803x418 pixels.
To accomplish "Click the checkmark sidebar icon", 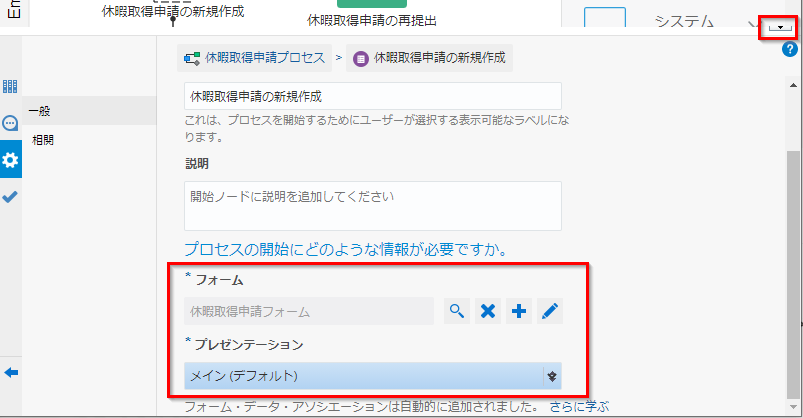I will coord(11,197).
